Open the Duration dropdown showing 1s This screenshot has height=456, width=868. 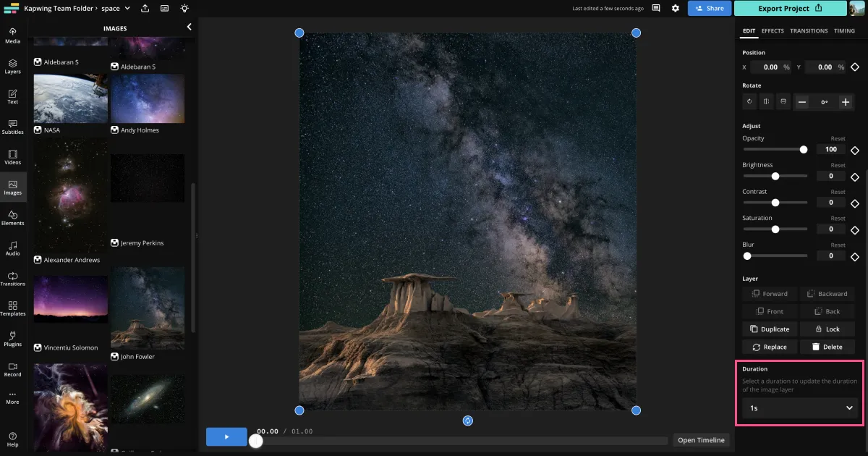800,408
